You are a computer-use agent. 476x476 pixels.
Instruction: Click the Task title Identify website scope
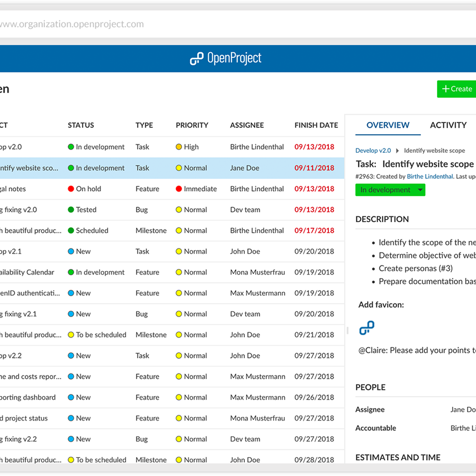(x=428, y=164)
